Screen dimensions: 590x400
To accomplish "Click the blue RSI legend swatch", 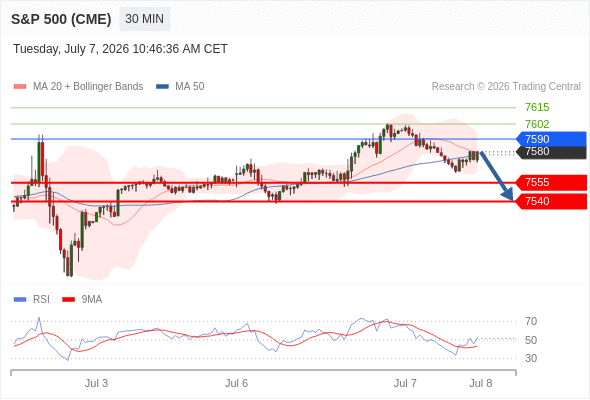I will (20, 300).
